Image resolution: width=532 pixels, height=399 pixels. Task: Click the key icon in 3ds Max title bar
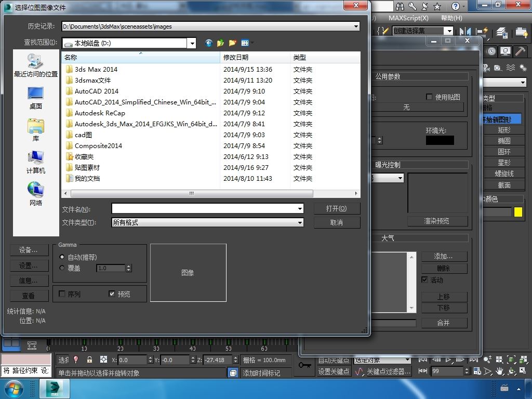click(413, 6)
